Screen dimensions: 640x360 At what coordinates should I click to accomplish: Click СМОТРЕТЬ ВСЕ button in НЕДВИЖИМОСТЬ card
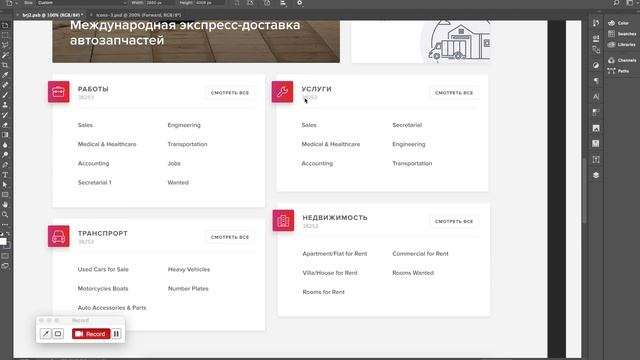coord(454,222)
